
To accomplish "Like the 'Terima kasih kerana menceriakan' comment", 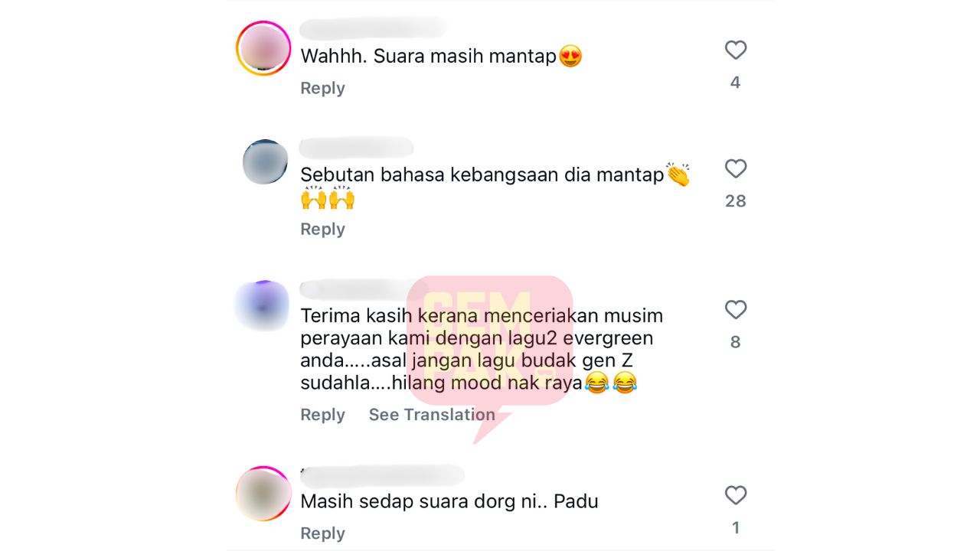I will pos(735,310).
